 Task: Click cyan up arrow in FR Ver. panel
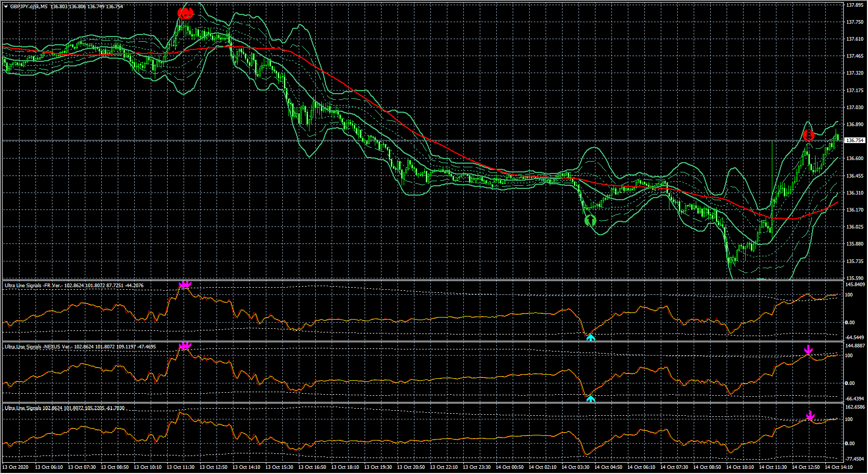(x=590, y=337)
